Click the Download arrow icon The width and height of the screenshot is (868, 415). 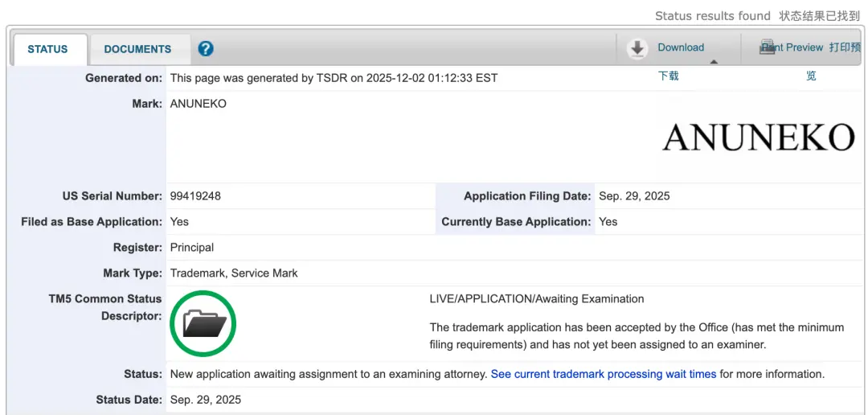(637, 48)
